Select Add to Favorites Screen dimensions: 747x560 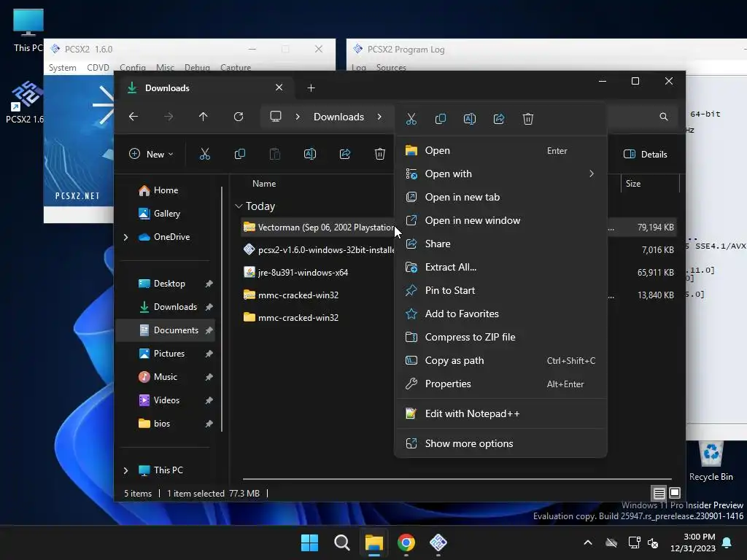tap(500, 314)
